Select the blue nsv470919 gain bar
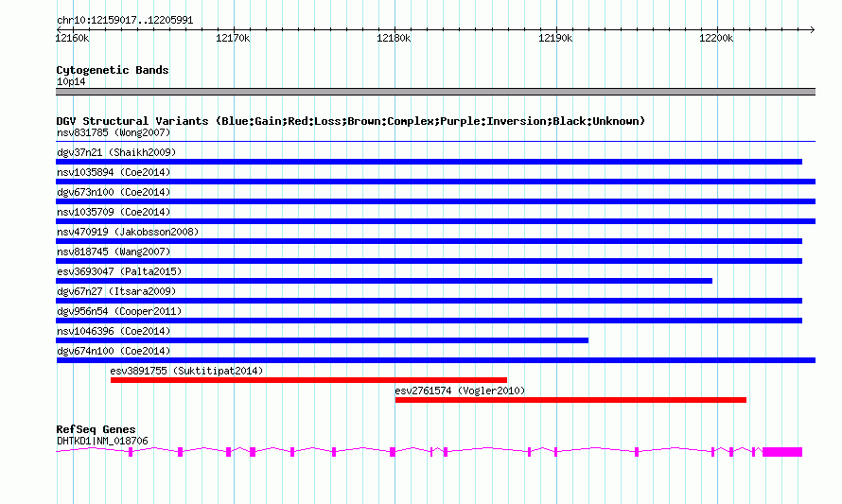 (x=430, y=241)
